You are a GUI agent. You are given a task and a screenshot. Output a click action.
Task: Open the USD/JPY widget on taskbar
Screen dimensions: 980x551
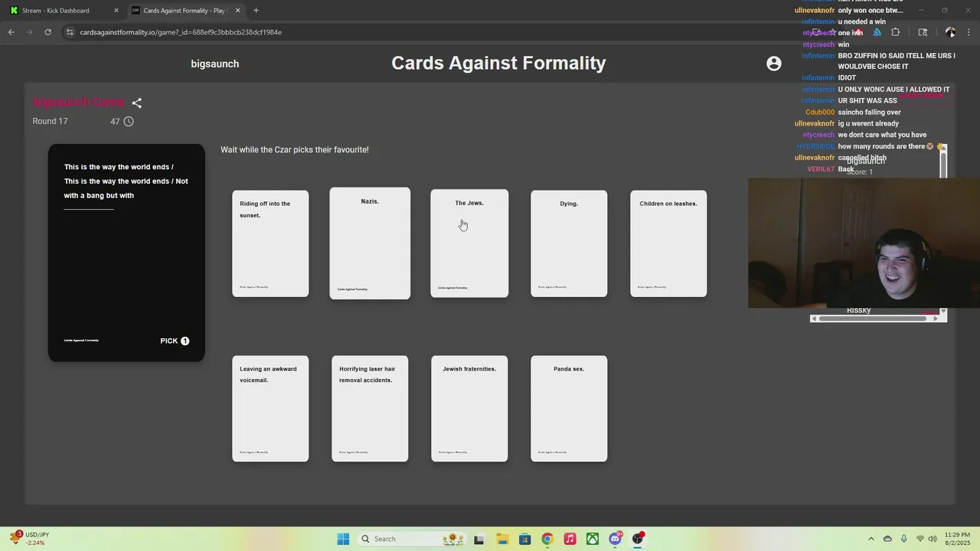click(x=29, y=539)
